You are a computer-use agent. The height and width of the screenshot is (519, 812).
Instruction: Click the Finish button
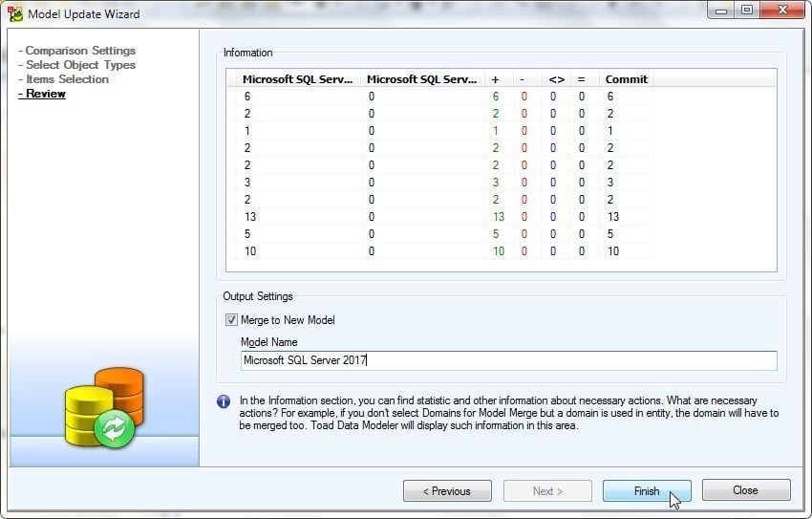point(647,490)
